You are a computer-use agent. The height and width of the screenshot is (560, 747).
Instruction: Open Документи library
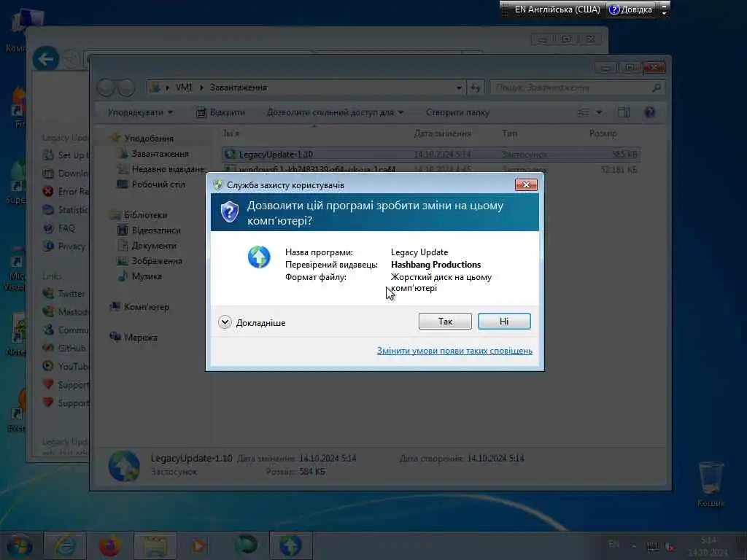pyautogui.click(x=154, y=246)
